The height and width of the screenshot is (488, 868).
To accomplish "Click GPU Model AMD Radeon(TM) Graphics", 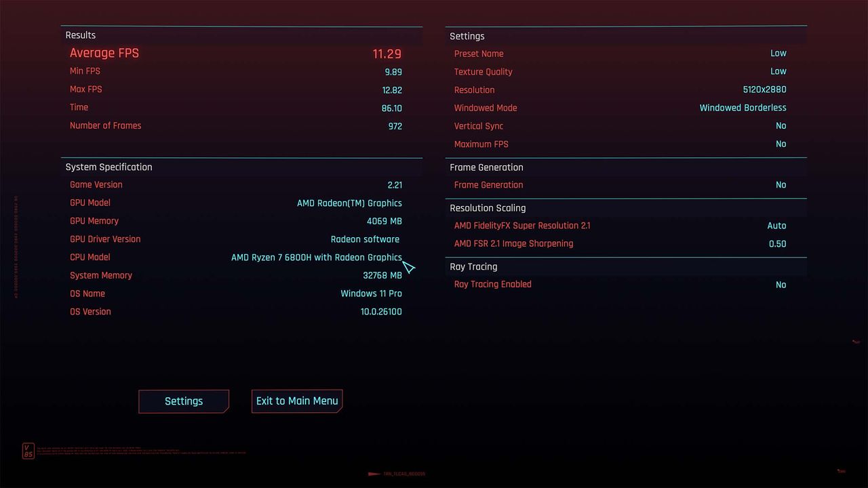I will (x=349, y=203).
